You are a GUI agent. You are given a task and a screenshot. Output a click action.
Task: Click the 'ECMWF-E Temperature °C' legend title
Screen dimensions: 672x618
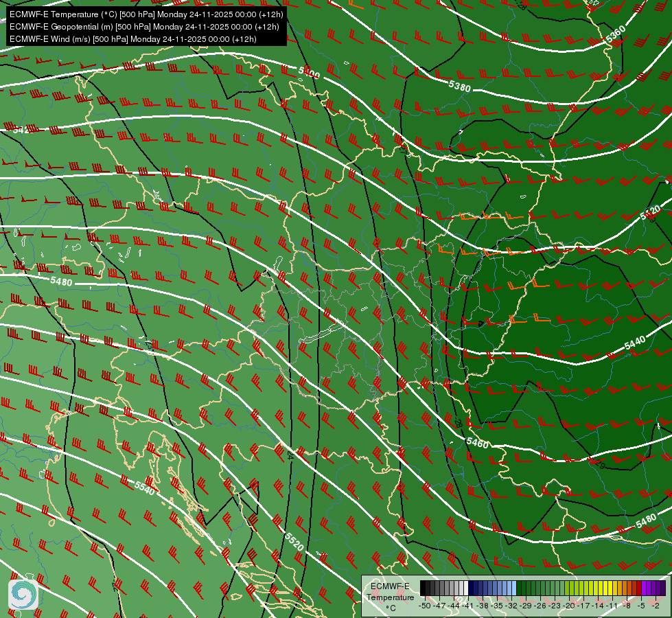coord(390,597)
